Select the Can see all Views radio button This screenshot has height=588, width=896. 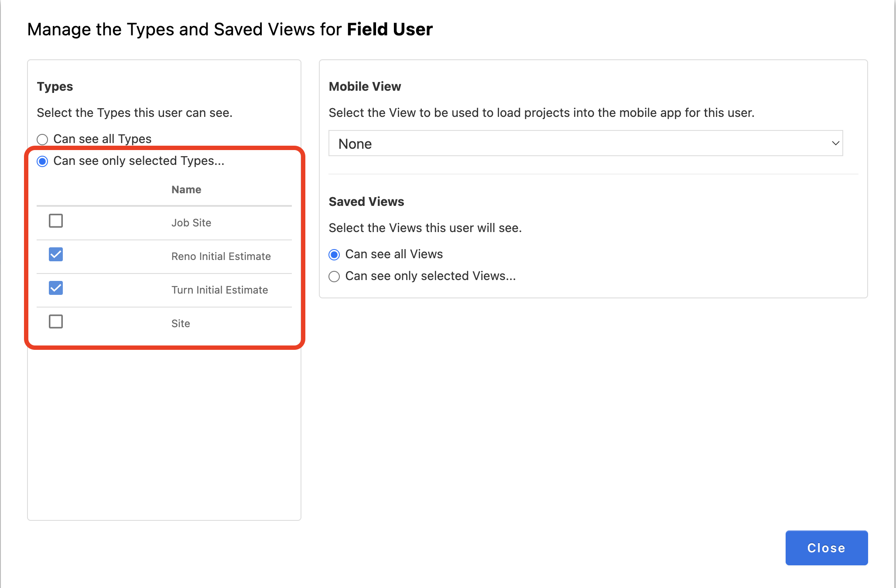334,255
